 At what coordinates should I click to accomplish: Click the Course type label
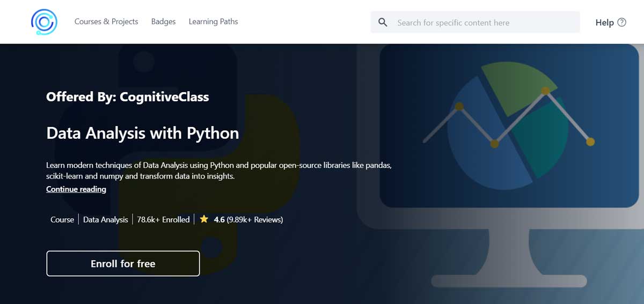pos(62,219)
